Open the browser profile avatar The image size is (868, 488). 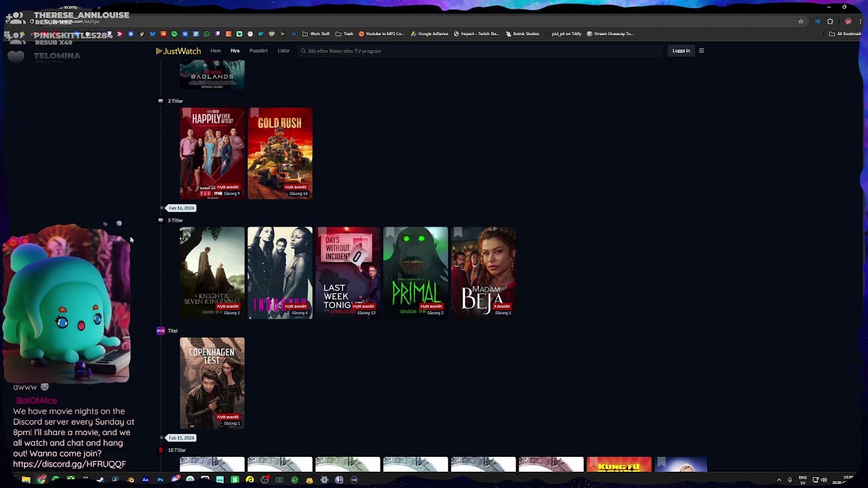click(x=848, y=22)
